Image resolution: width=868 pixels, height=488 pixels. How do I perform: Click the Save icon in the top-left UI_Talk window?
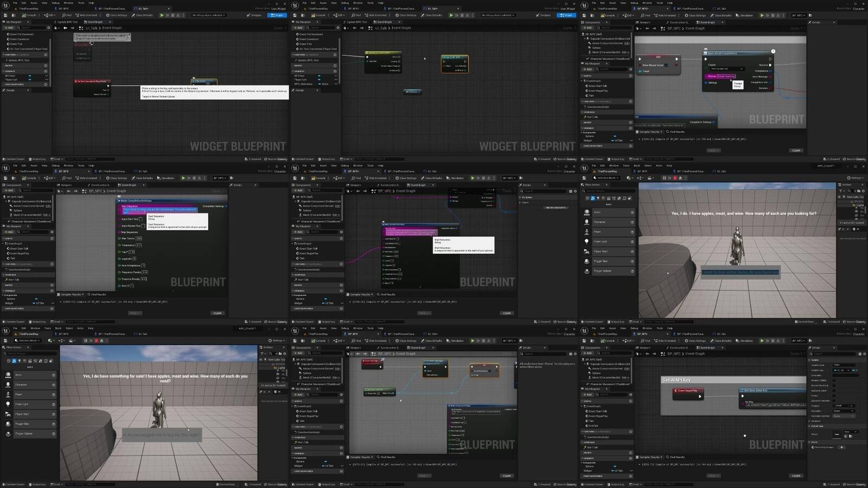point(5,15)
